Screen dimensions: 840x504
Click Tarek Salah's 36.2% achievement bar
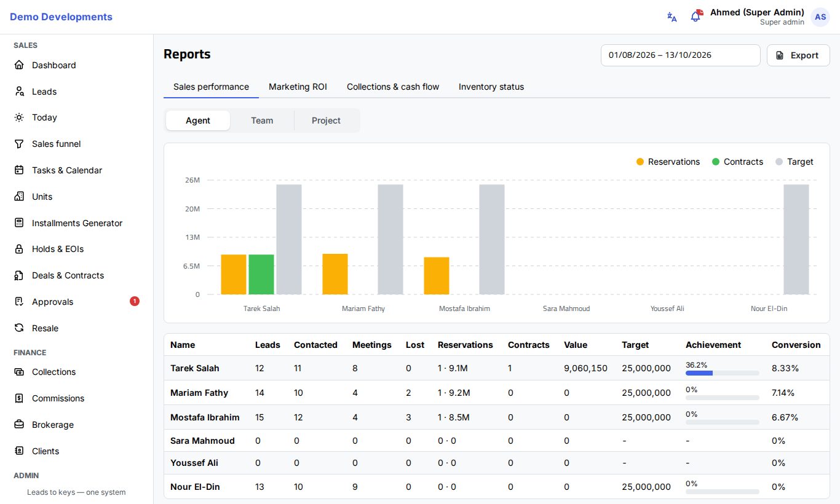click(723, 373)
